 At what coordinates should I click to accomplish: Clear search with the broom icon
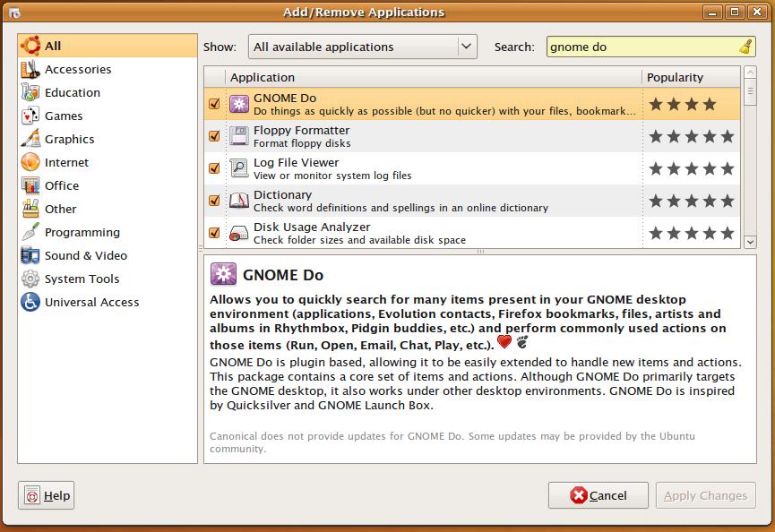click(745, 47)
